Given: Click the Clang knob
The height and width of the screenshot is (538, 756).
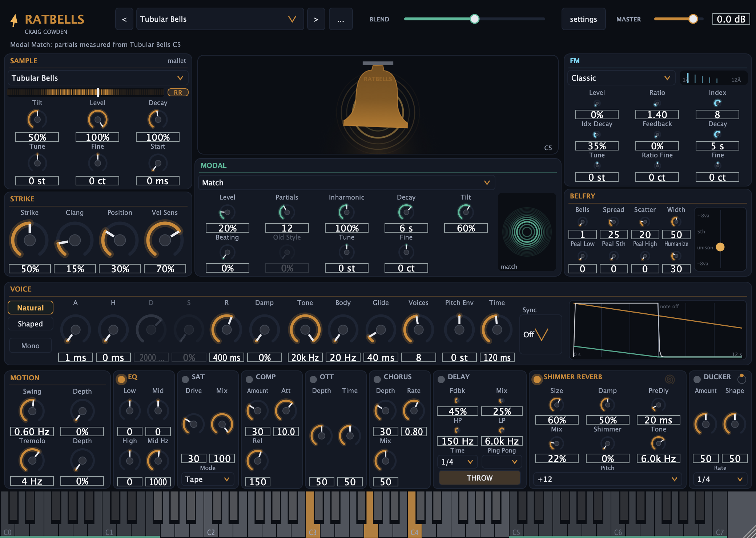Looking at the screenshot, I should (75, 240).
